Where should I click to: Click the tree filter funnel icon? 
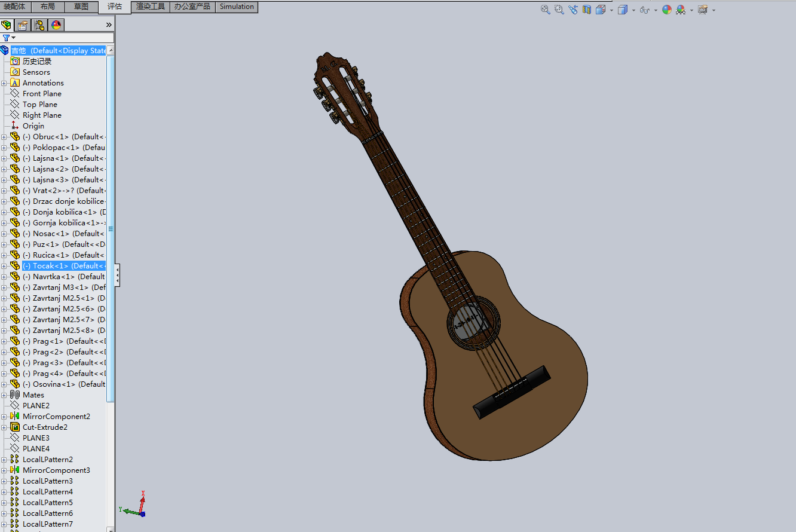click(6, 38)
